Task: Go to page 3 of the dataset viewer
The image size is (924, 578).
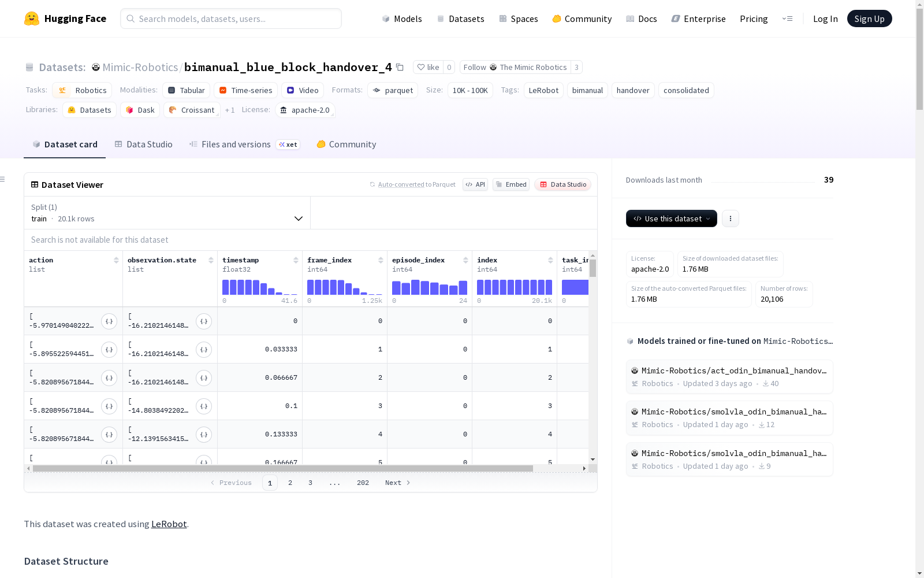Action: pos(310,483)
